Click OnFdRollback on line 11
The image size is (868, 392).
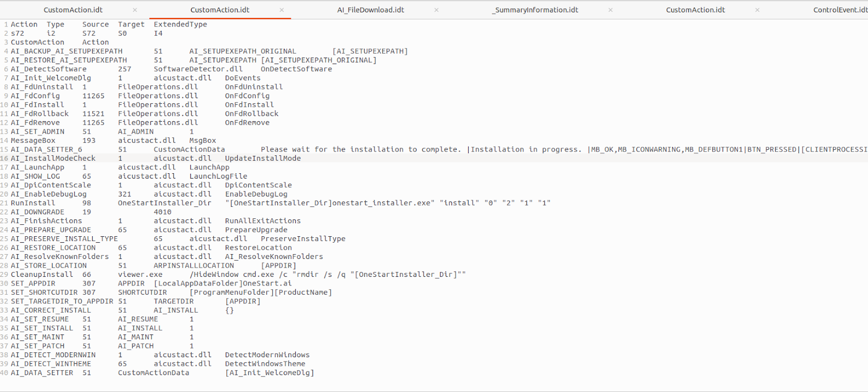pyautogui.click(x=252, y=114)
